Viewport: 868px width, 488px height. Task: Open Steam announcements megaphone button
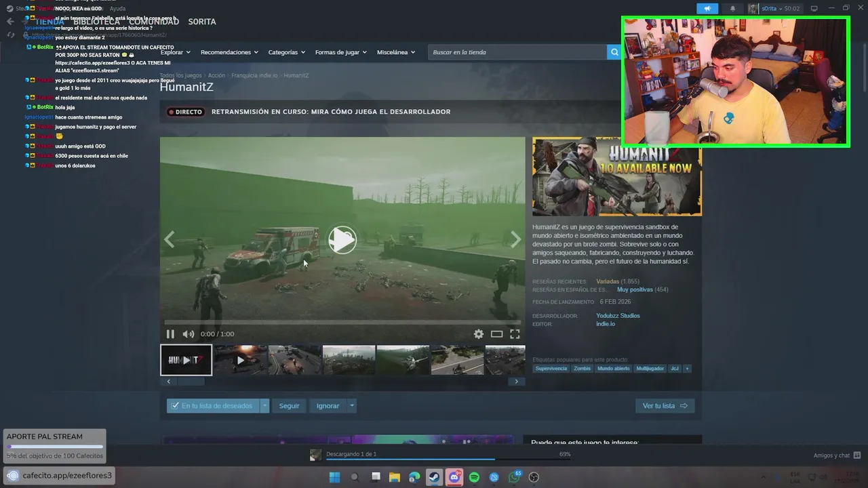[x=707, y=9]
